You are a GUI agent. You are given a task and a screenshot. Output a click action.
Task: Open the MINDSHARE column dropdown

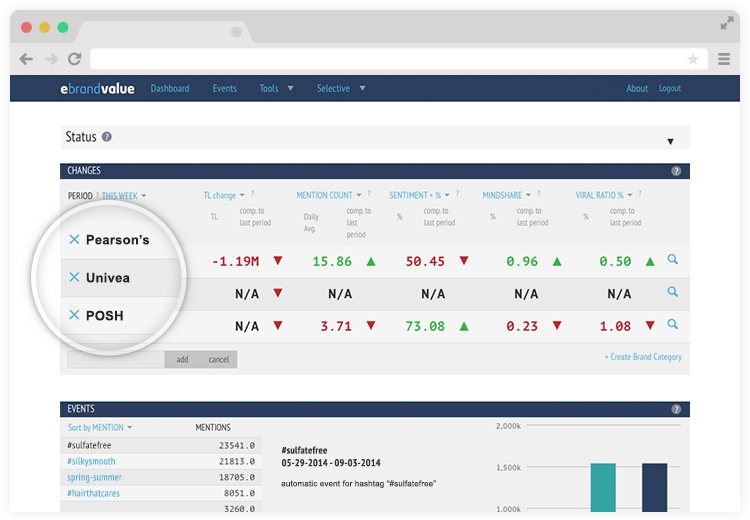[507, 195]
